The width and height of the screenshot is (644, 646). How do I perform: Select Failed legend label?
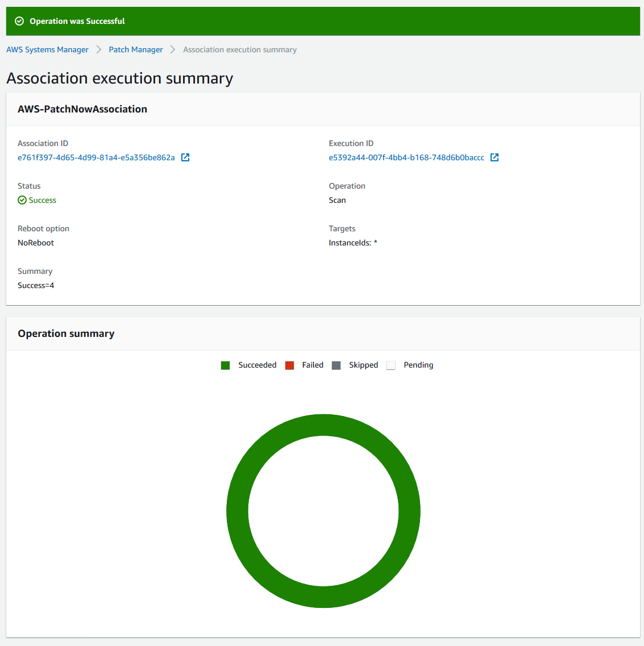pos(313,365)
